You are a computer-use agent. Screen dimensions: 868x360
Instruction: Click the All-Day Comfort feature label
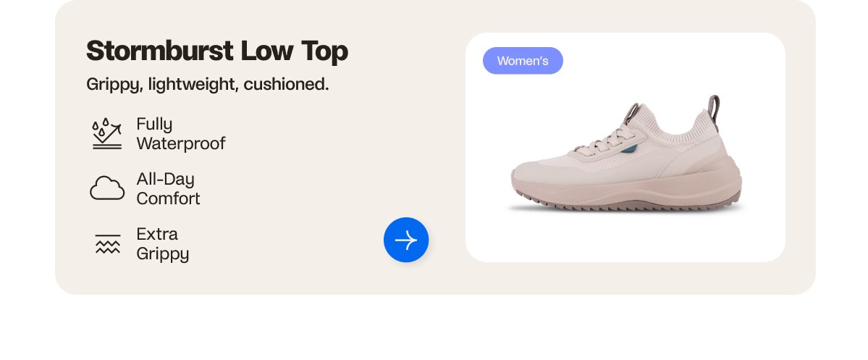coord(168,189)
